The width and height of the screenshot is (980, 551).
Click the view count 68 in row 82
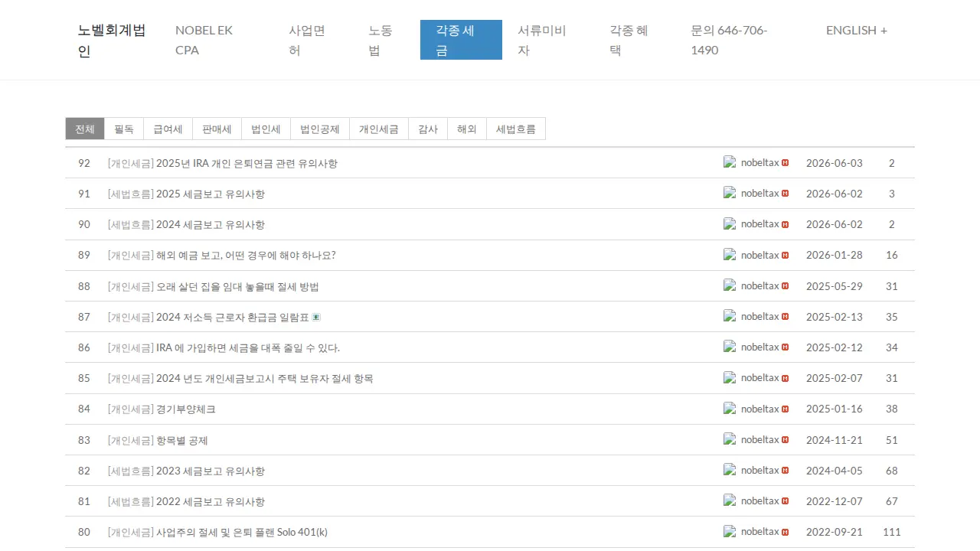892,471
